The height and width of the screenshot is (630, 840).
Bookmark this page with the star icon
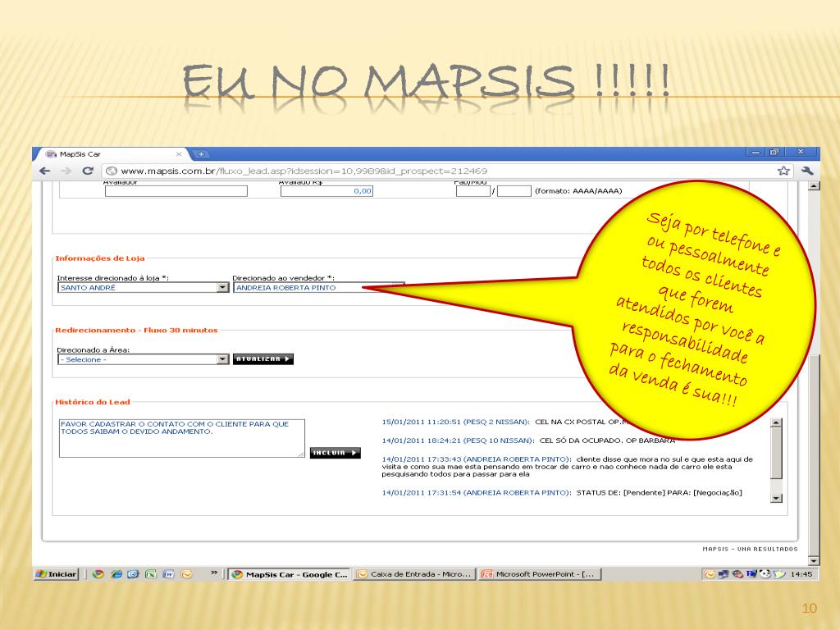point(783,171)
